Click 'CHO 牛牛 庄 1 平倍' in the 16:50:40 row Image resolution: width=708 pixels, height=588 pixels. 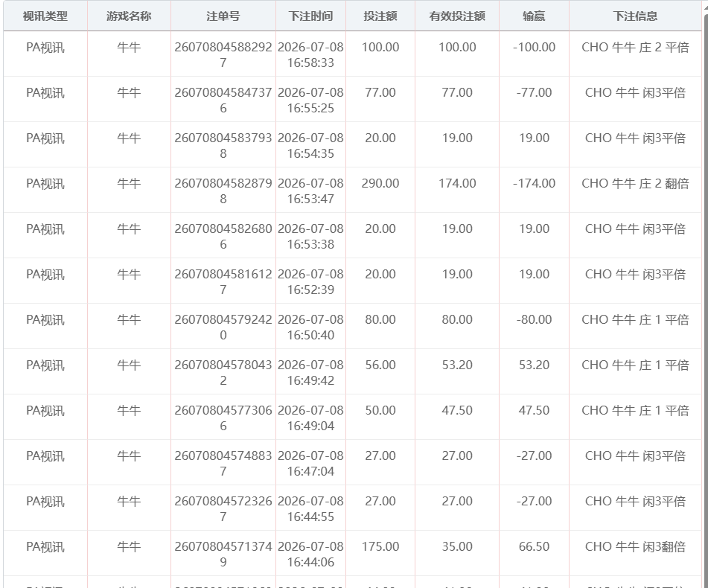click(635, 319)
